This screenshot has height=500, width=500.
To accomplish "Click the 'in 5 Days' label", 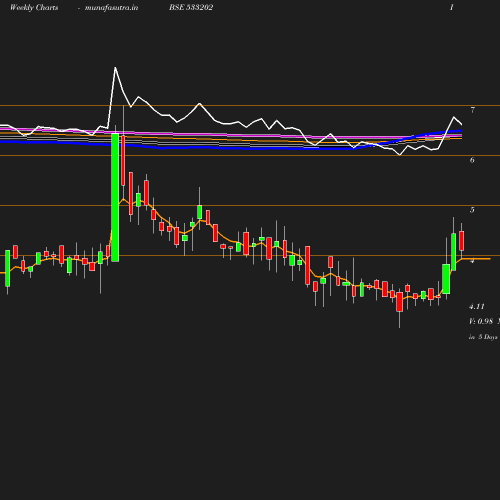I will (483, 337).
